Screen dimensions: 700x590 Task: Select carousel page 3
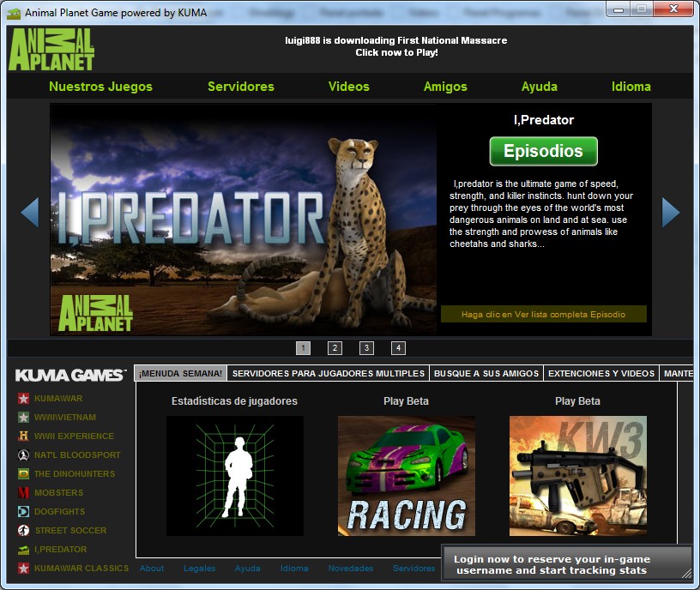coord(366,348)
